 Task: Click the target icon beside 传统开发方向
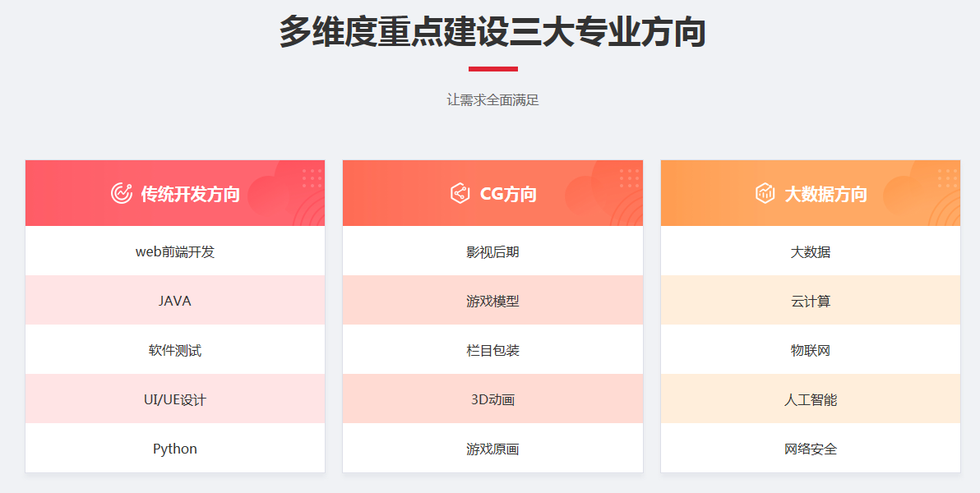(122, 193)
